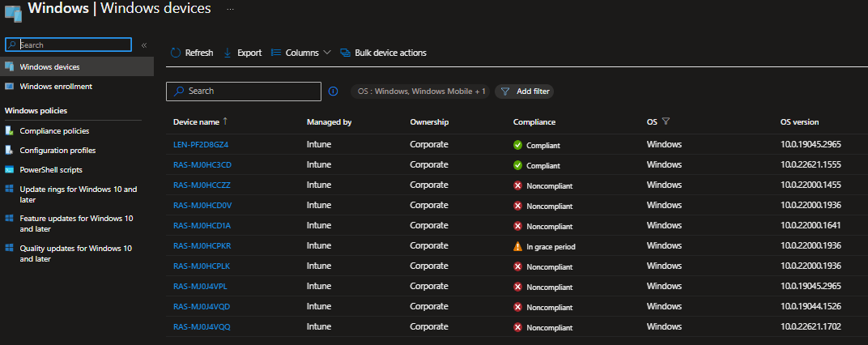Click the Bulk device actions icon
Screen dimensions: 868x345
346,53
